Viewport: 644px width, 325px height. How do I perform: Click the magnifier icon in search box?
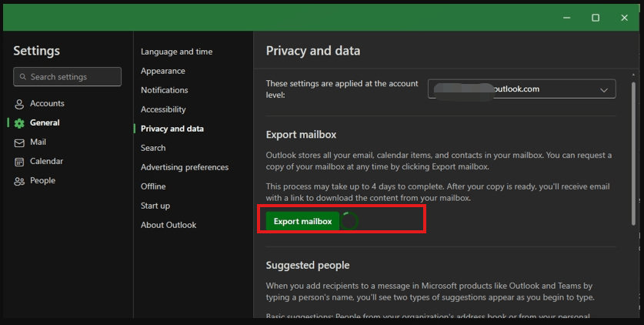click(x=23, y=77)
